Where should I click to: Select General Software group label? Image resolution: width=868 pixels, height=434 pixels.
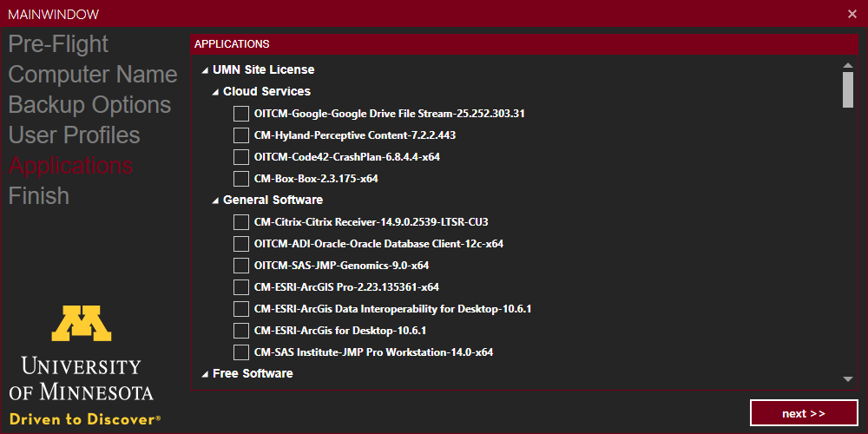point(273,200)
